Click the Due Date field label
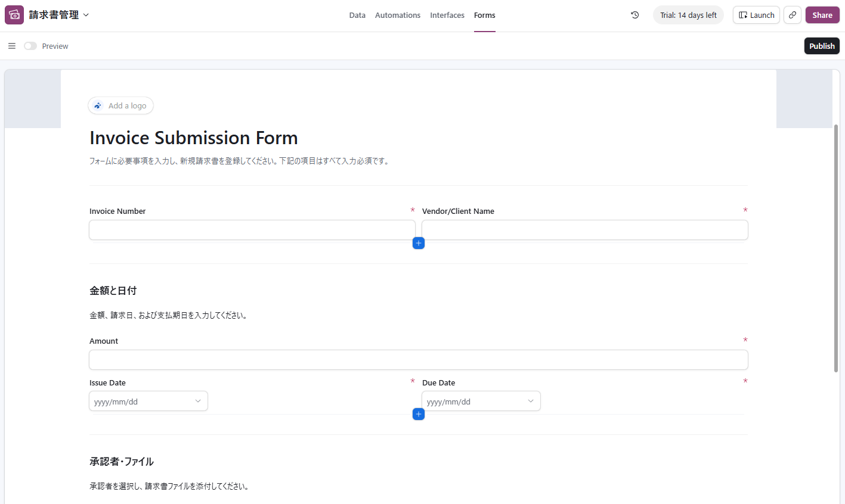Image resolution: width=845 pixels, height=504 pixels. click(x=438, y=382)
